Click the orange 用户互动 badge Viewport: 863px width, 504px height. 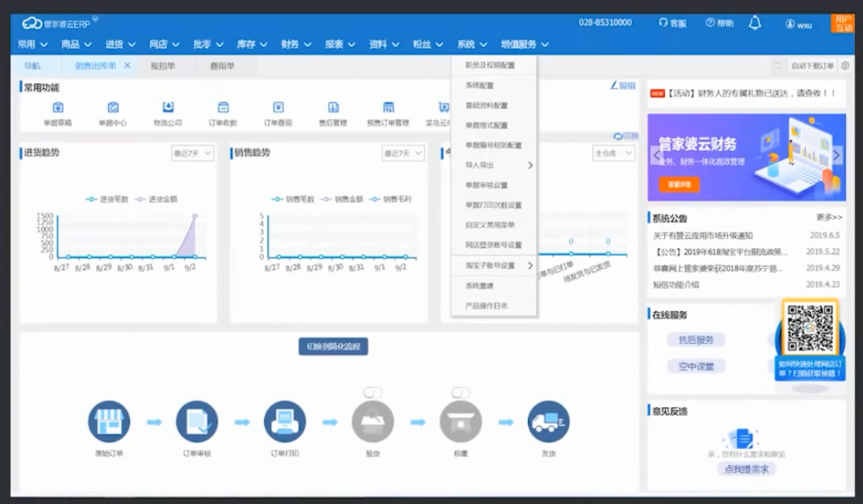[843, 23]
